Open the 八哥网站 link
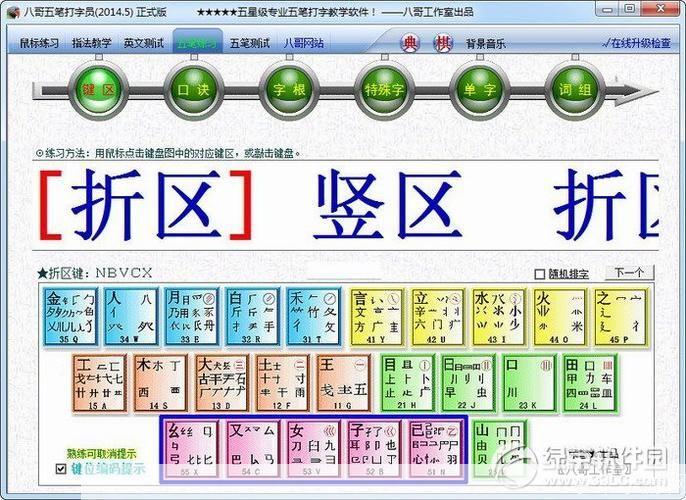The image size is (686, 500). point(302,44)
